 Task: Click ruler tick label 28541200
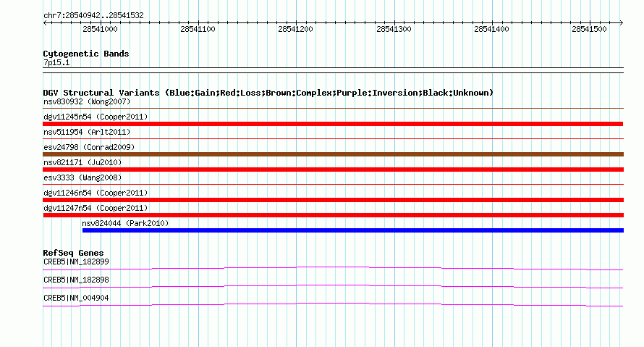pos(295,29)
